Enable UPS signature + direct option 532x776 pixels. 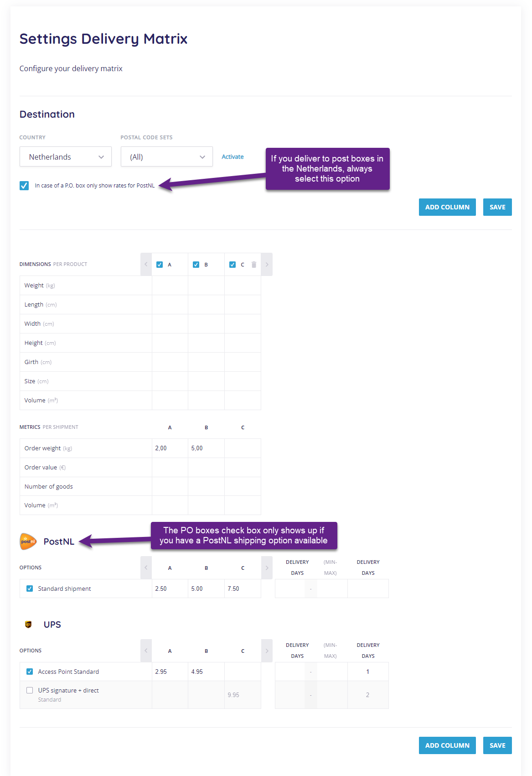30,690
